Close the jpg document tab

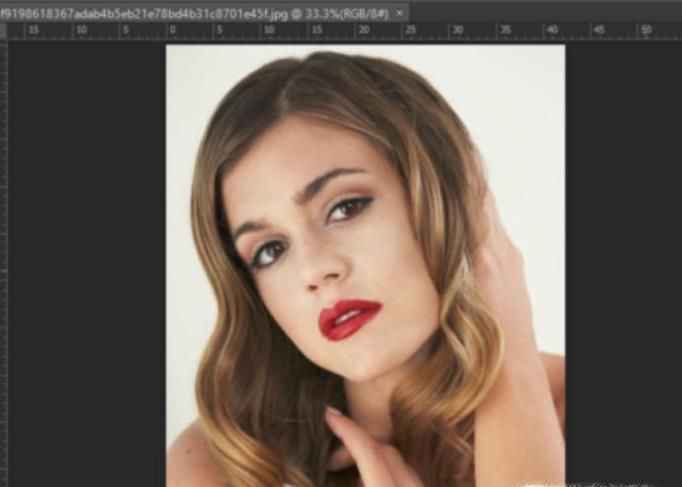click(401, 12)
